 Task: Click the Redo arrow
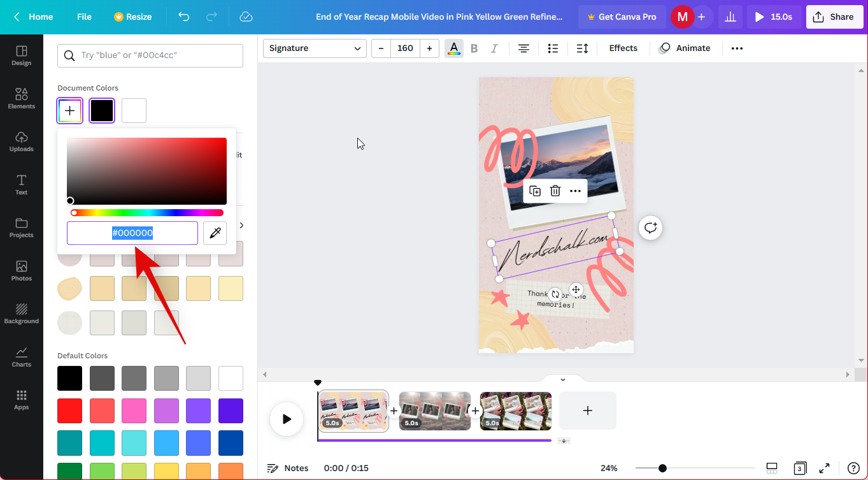click(x=212, y=17)
